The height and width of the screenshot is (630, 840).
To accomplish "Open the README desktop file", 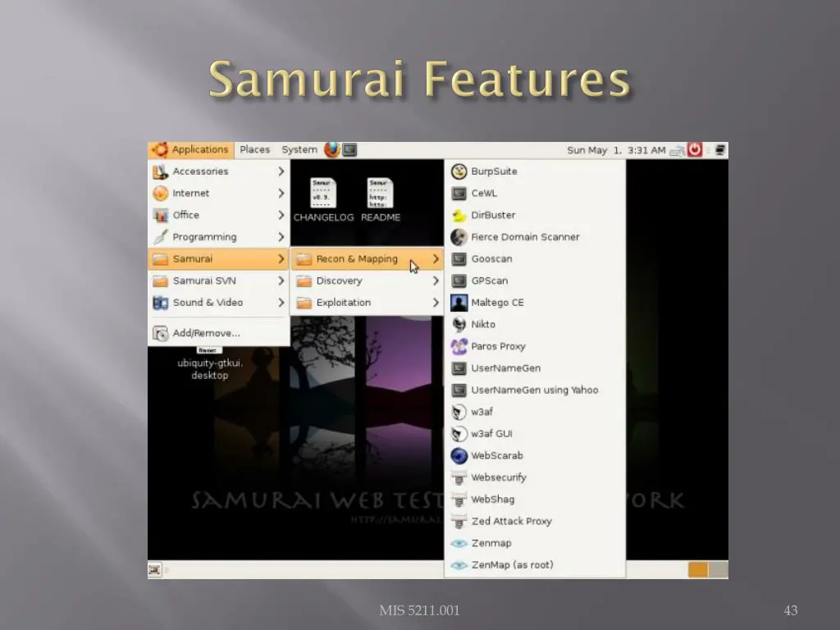I will click(x=381, y=200).
